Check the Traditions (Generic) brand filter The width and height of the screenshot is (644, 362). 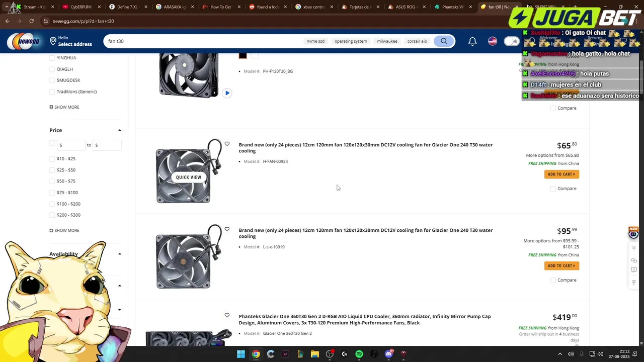[52, 92]
